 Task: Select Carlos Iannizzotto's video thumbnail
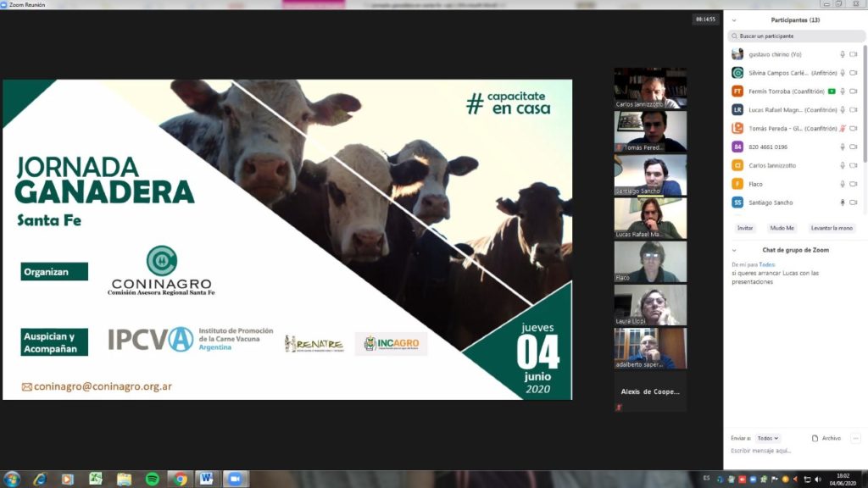[650, 88]
